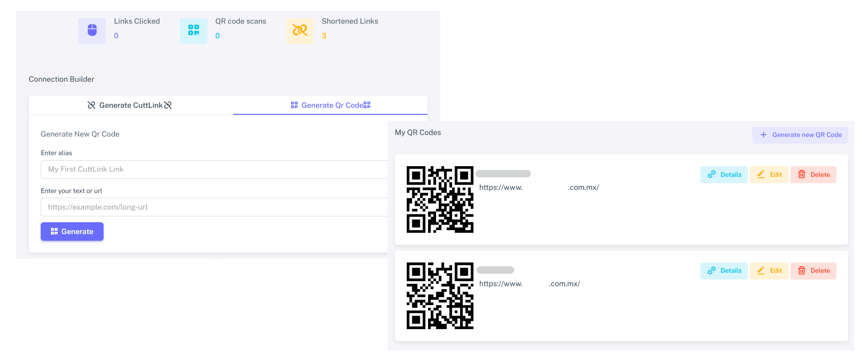Delete the first QR code entry

click(x=813, y=174)
